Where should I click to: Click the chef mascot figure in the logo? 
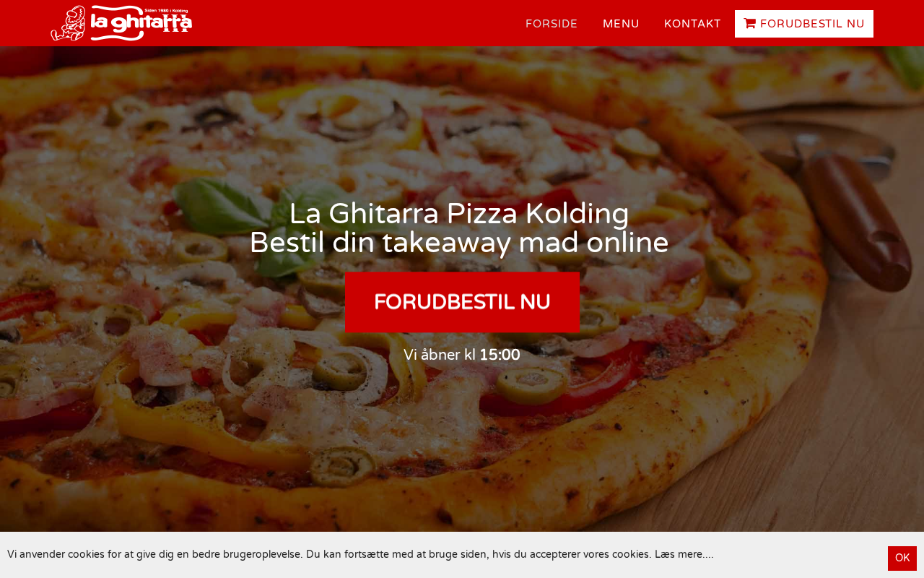(69, 23)
